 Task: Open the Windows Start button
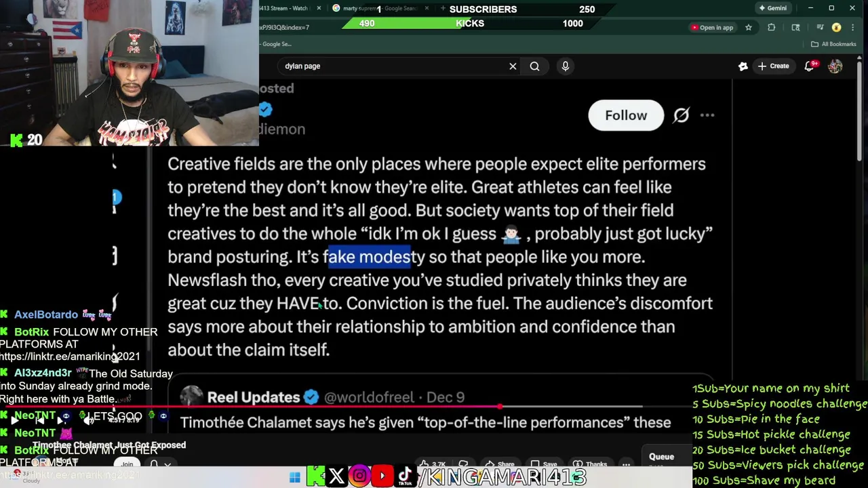click(295, 477)
